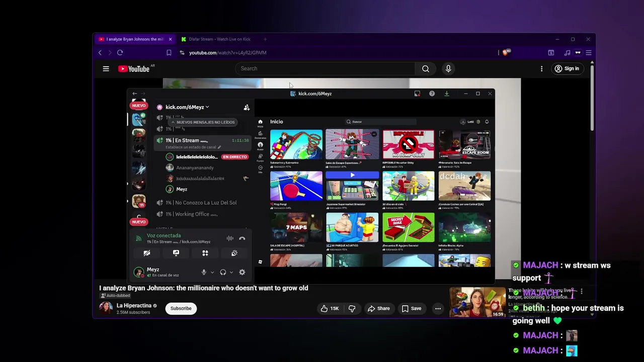This screenshot has height=362, width=644.
Task: Open Roblox Más sidebar item
Action: (x=260, y=169)
